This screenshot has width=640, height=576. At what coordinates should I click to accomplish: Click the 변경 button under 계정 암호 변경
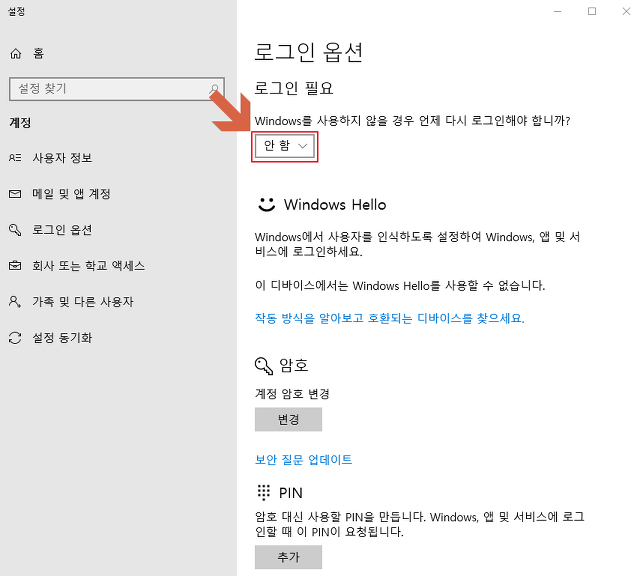[288, 419]
